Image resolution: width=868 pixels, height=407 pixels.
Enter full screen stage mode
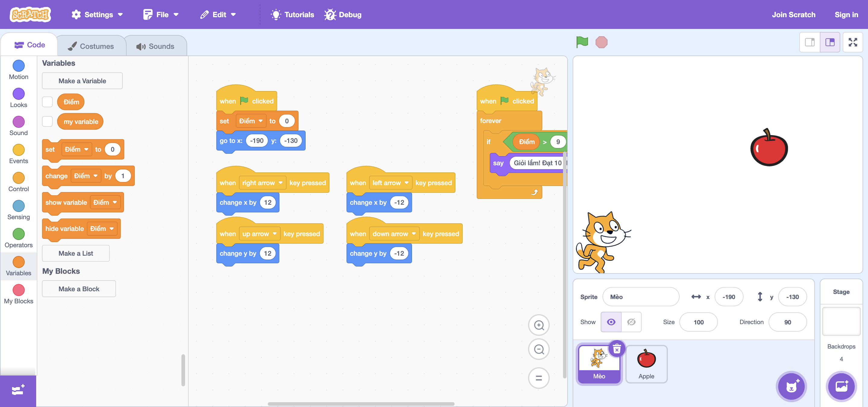point(853,42)
